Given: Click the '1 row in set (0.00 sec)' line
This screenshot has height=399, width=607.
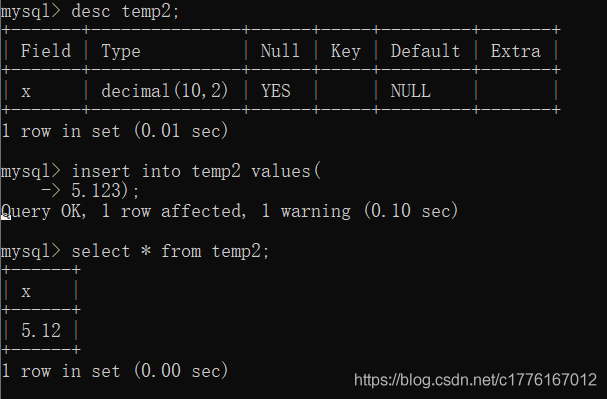Looking at the screenshot, I should 115,371.
